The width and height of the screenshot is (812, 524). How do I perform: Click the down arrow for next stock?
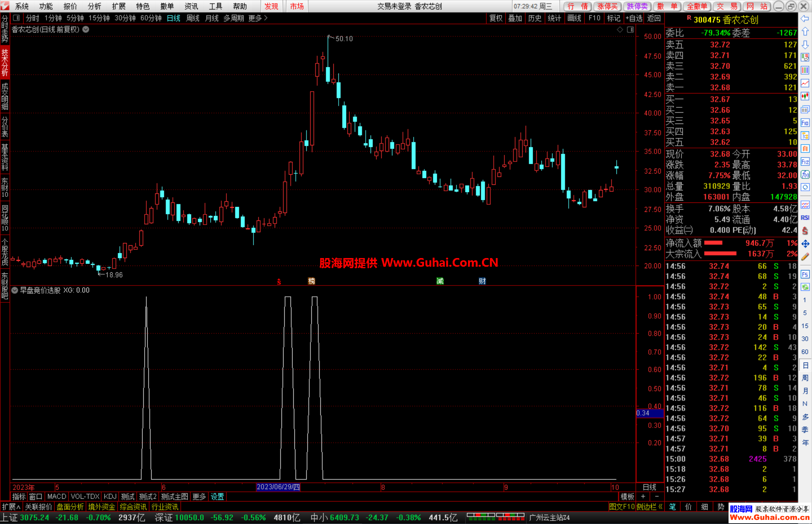(x=805, y=45)
